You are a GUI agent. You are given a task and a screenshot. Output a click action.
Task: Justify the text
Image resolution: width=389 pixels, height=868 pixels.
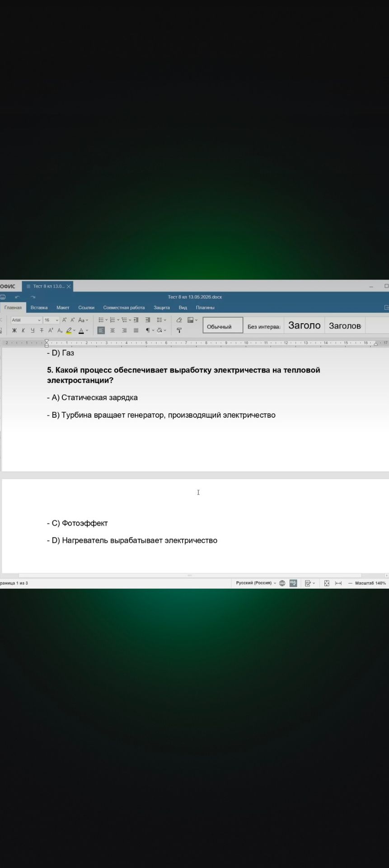coord(136,330)
